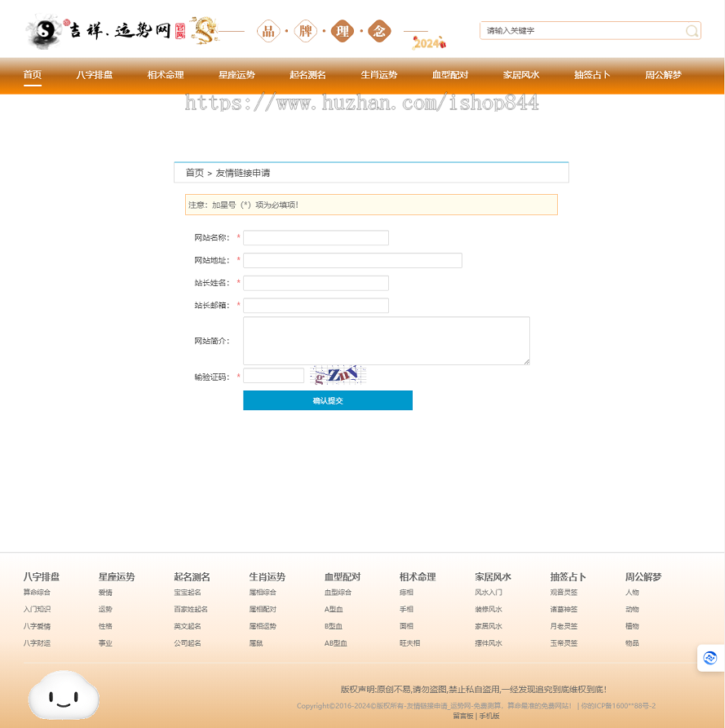Open the 风水入门 footer link
This screenshot has width=725, height=728.
[488, 593]
